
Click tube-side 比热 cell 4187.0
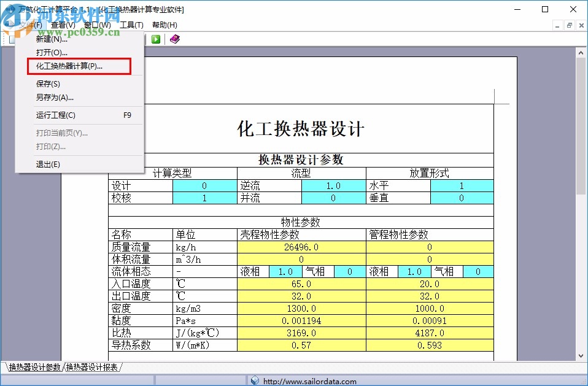[430, 333]
